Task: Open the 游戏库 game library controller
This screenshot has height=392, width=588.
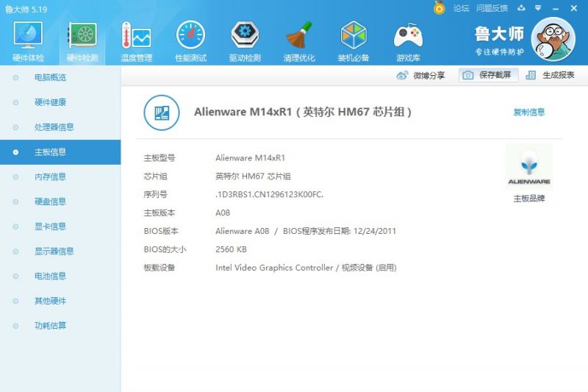Action: tap(408, 41)
